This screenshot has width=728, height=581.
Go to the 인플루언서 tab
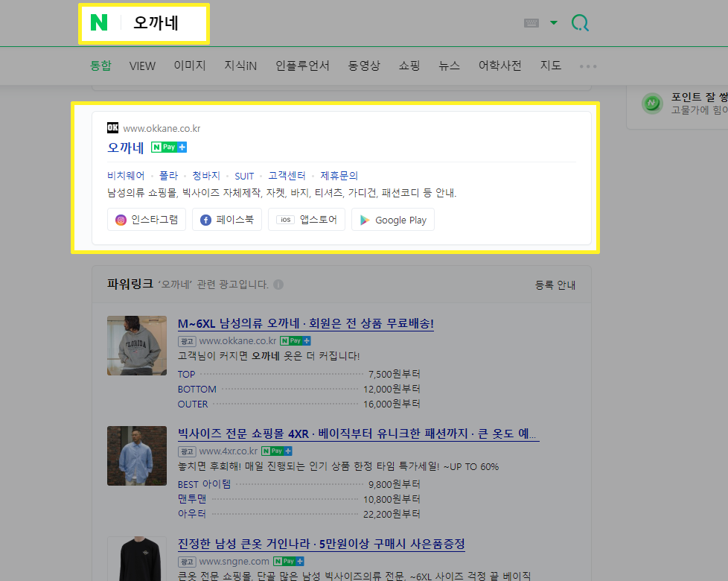302,66
